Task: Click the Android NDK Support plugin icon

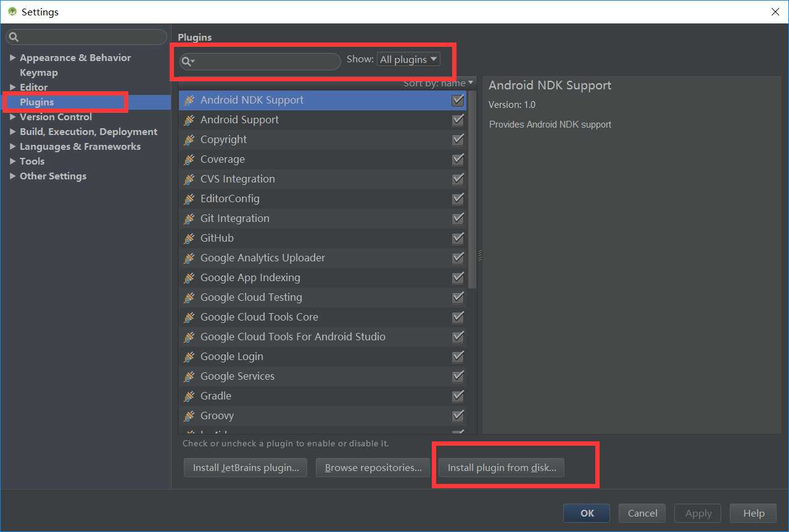Action: (x=189, y=100)
